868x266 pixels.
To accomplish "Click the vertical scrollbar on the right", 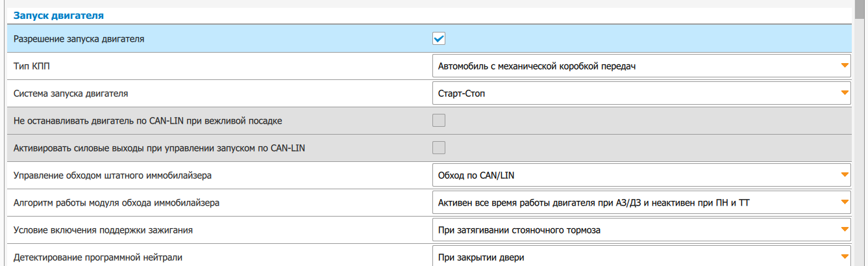I will click(862, 130).
